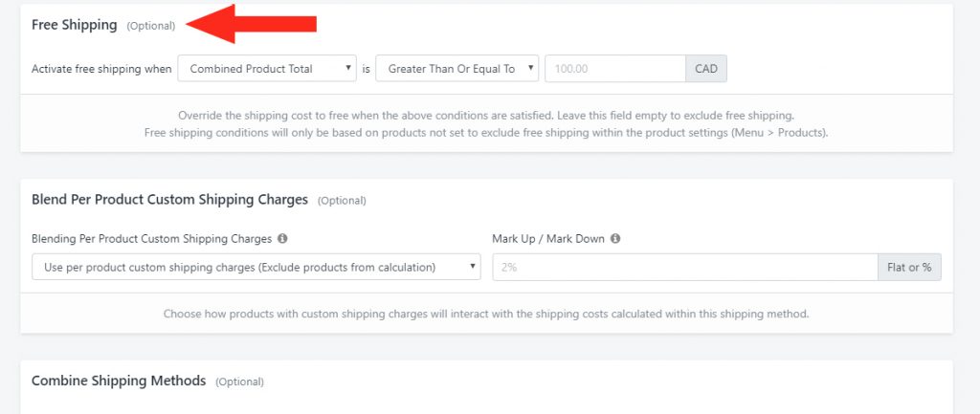The image size is (980, 414).
Task: Click the Optional tag beside Combine Shipping Methods
Action: click(240, 381)
